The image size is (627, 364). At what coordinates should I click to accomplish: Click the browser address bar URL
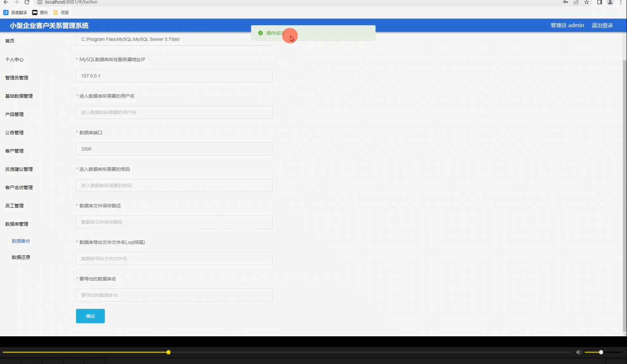coord(71,2)
